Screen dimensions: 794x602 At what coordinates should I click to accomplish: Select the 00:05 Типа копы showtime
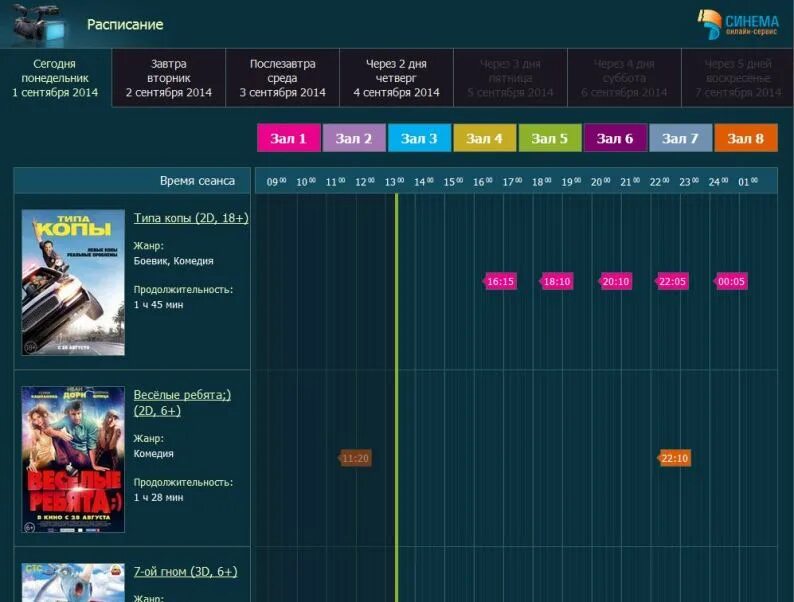731,282
